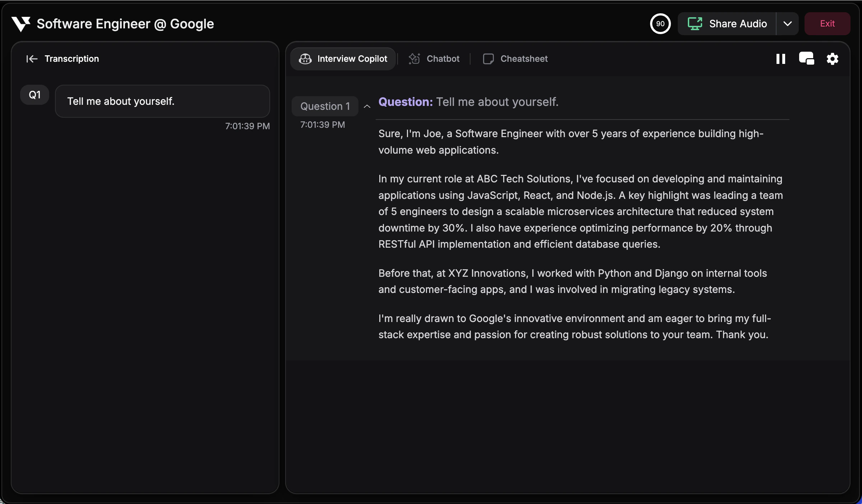The image size is (862, 504).
Task: Exit the interview session
Action: click(x=827, y=24)
